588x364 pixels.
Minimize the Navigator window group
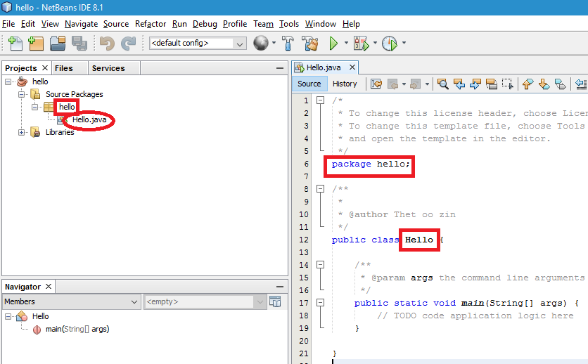[279, 287]
